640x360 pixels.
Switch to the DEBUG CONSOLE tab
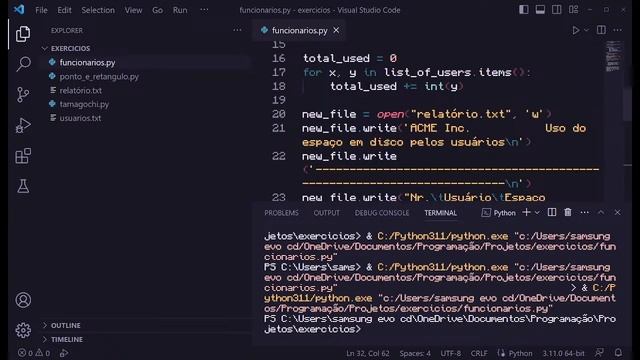(382, 213)
